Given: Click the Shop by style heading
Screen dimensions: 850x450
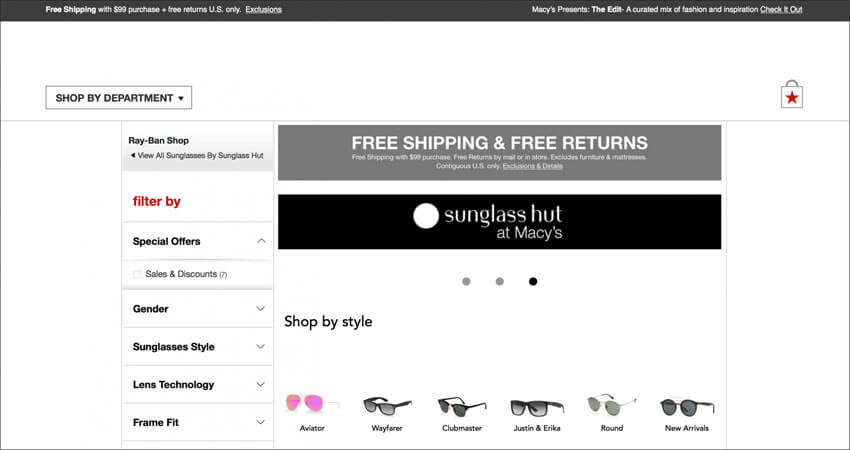Looking at the screenshot, I should coord(328,322).
